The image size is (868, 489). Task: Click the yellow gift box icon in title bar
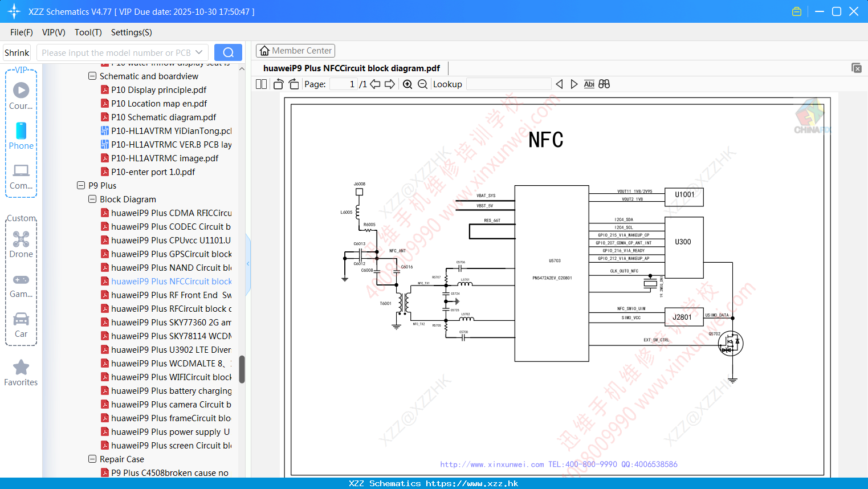click(797, 11)
